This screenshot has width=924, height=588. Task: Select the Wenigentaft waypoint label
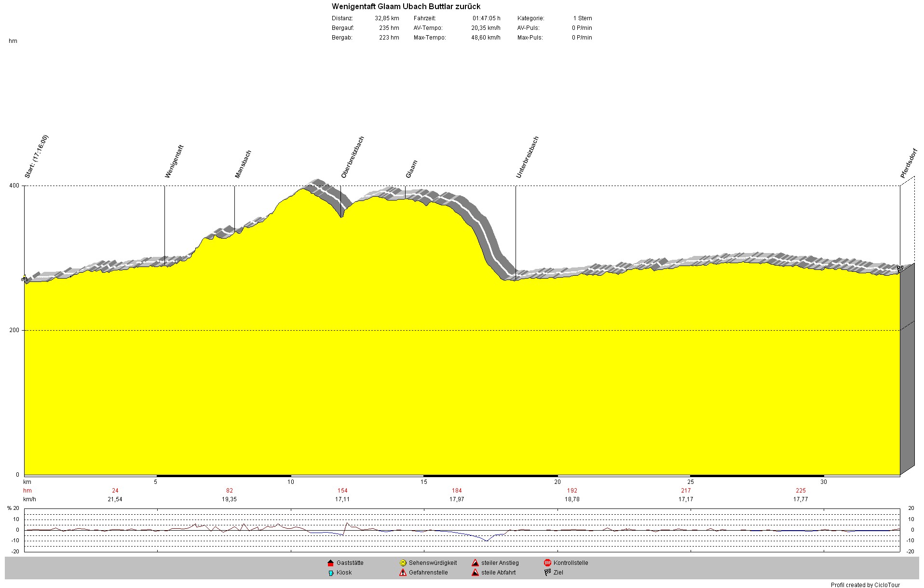174,161
